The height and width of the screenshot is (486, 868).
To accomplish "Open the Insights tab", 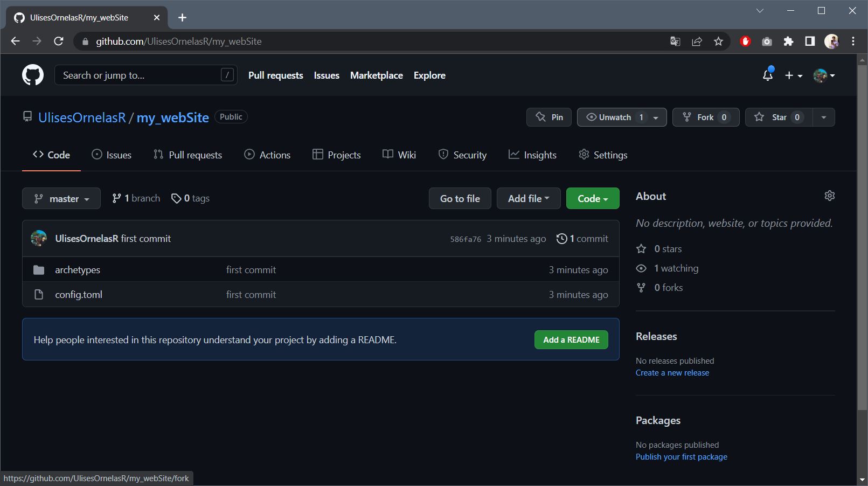I will point(532,155).
